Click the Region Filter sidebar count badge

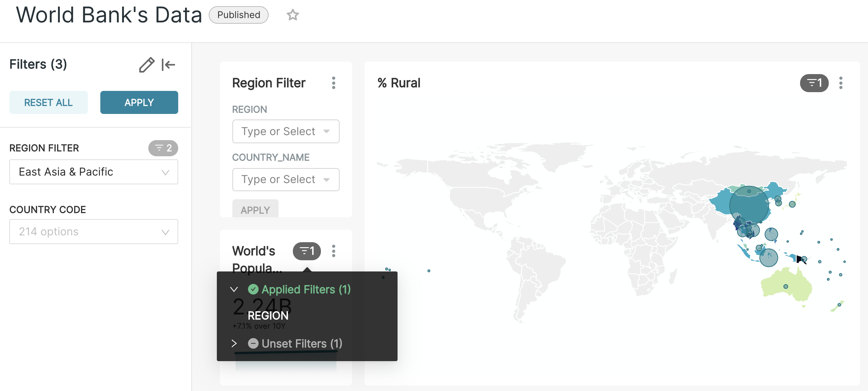click(163, 148)
